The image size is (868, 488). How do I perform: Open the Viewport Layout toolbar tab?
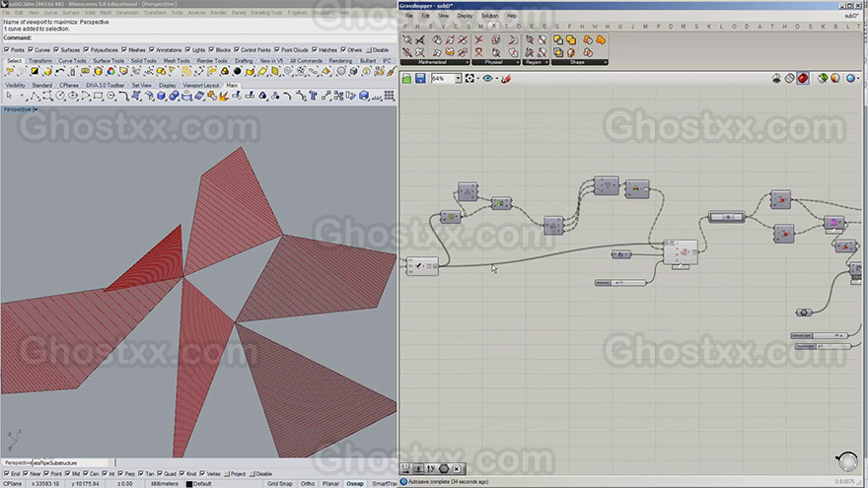click(x=201, y=85)
